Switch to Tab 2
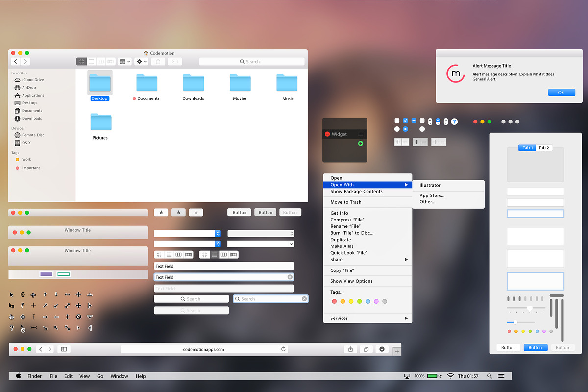 pyautogui.click(x=544, y=148)
